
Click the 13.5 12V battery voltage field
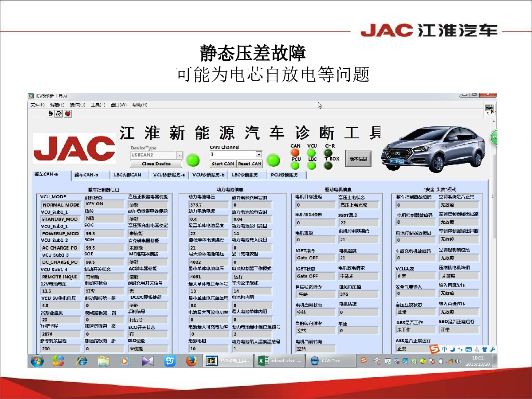[x=60, y=291]
